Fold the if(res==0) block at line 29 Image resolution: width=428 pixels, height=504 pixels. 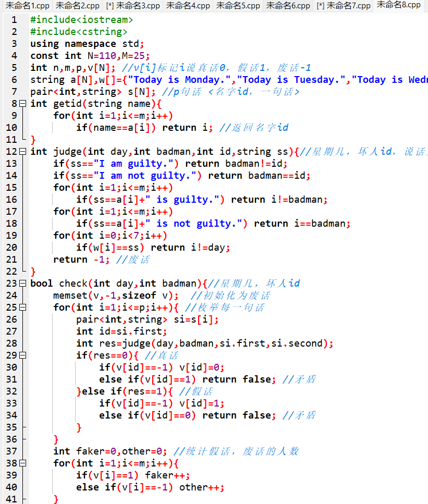[22, 355]
